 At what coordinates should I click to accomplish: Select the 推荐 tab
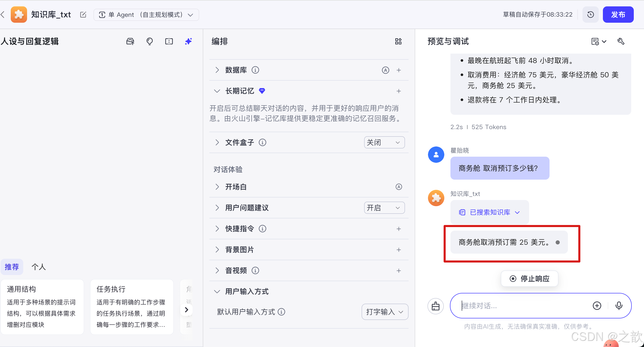coord(12,267)
